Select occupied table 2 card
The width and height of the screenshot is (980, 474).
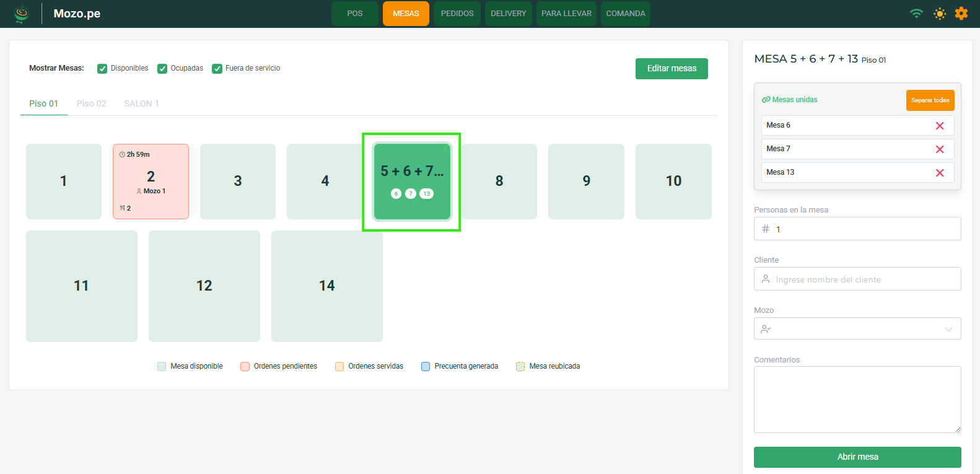(151, 182)
